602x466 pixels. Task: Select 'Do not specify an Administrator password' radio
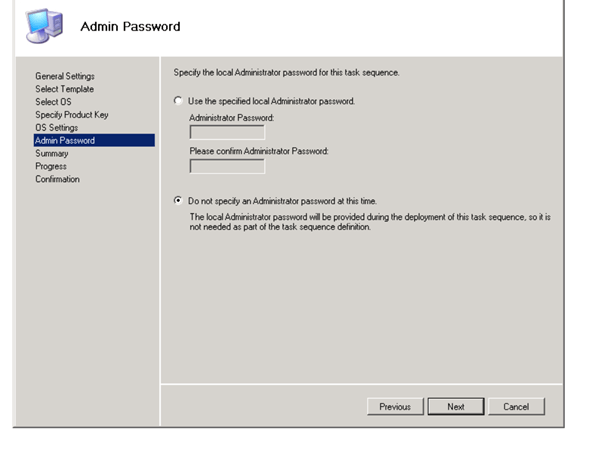pos(178,200)
